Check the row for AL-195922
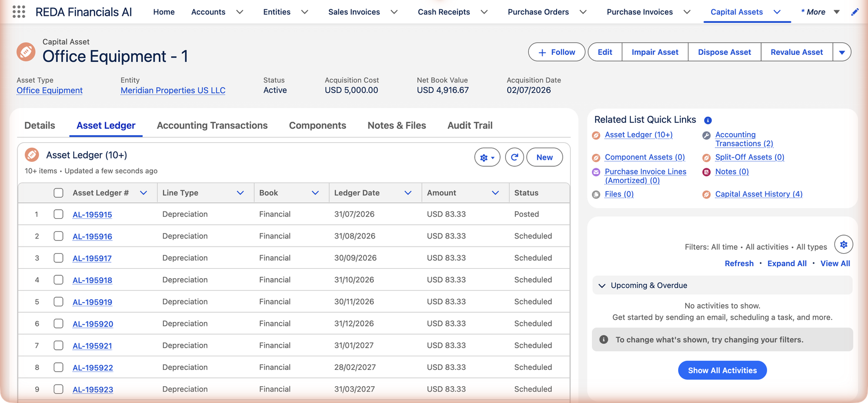Viewport: 868px width, 403px height. (x=59, y=367)
